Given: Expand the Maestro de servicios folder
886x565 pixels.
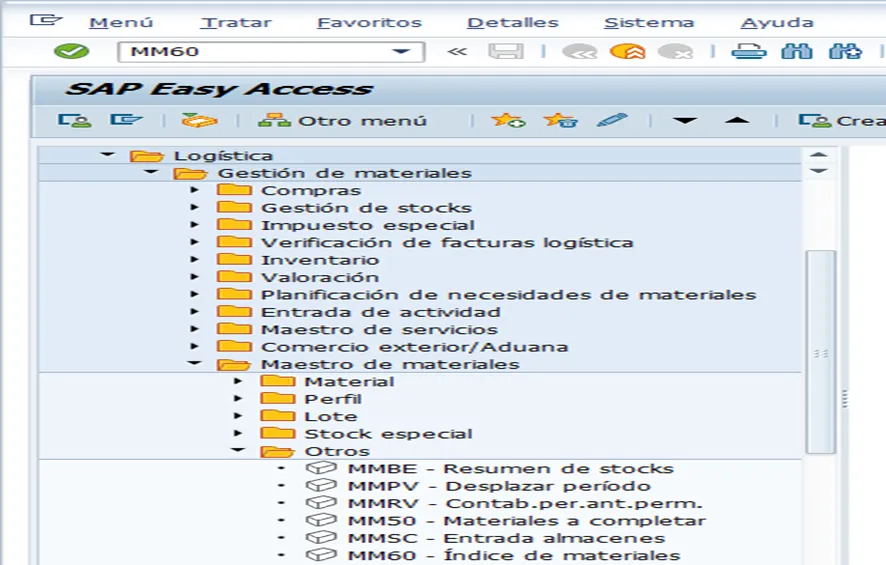Looking at the screenshot, I should tap(194, 329).
